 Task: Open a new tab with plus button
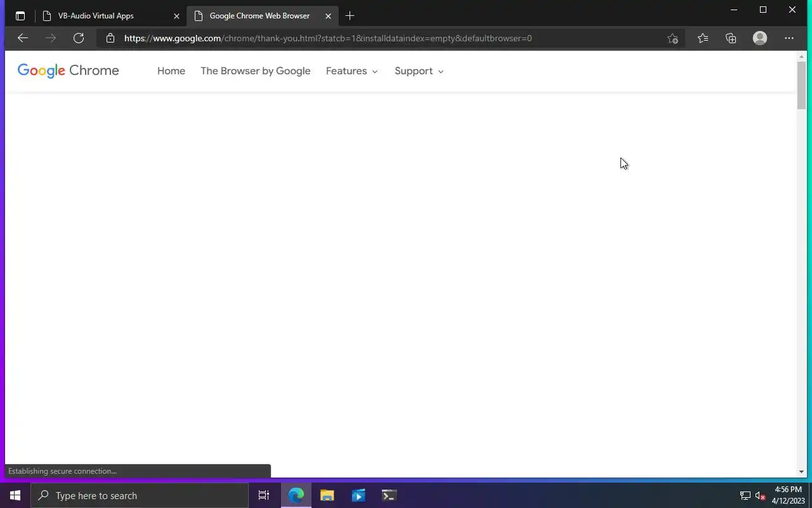tap(350, 16)
